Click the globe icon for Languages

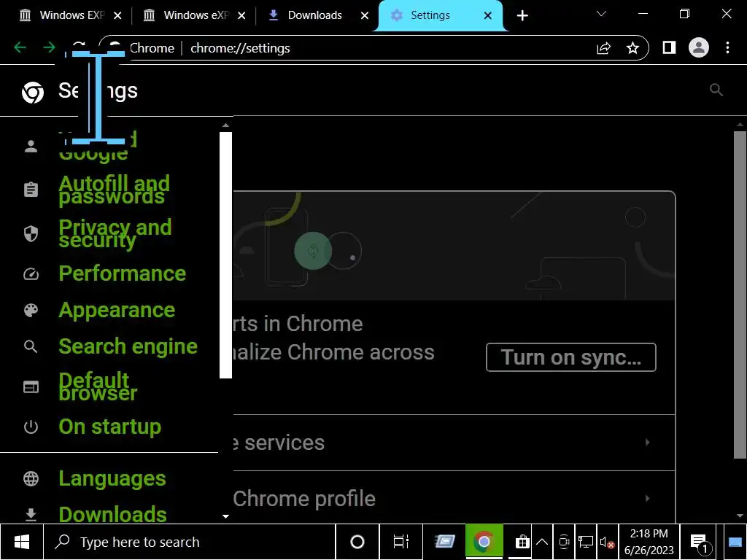tap(31, 478)
